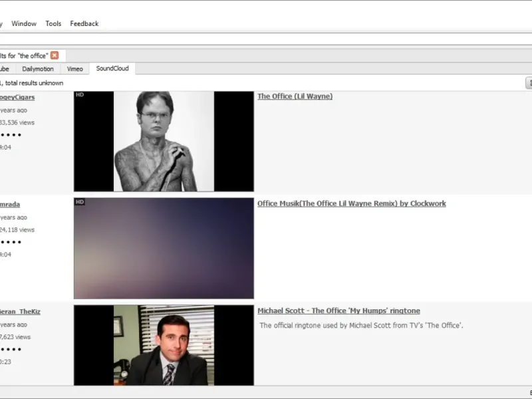The image size is (532, 399).
Task: Switch to the Dailymotion tab
Action: pos(38,69)
